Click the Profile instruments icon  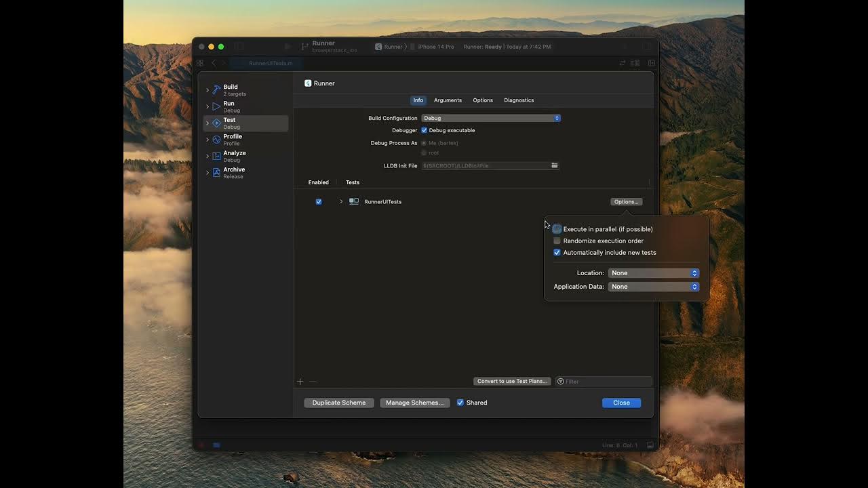tap(216, 140)
